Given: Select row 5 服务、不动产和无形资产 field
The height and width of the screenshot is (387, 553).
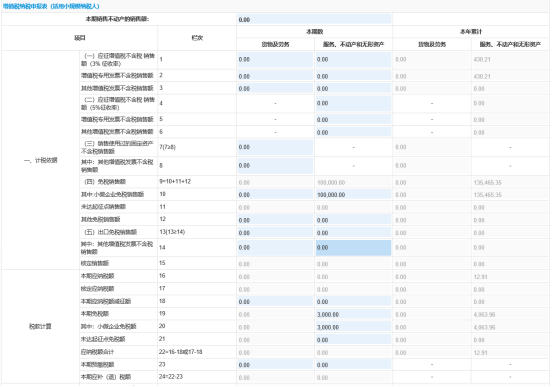Looking at the screenshot, I should (x=353, y=119).
